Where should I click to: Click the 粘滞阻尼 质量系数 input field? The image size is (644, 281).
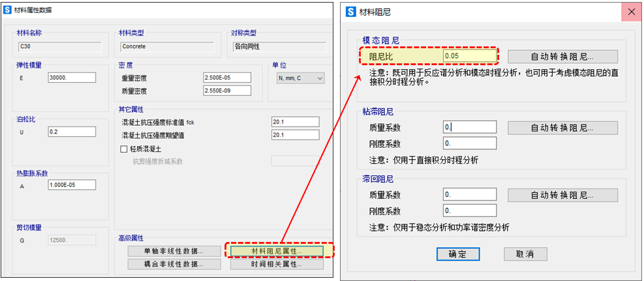(x=470, y=128)
